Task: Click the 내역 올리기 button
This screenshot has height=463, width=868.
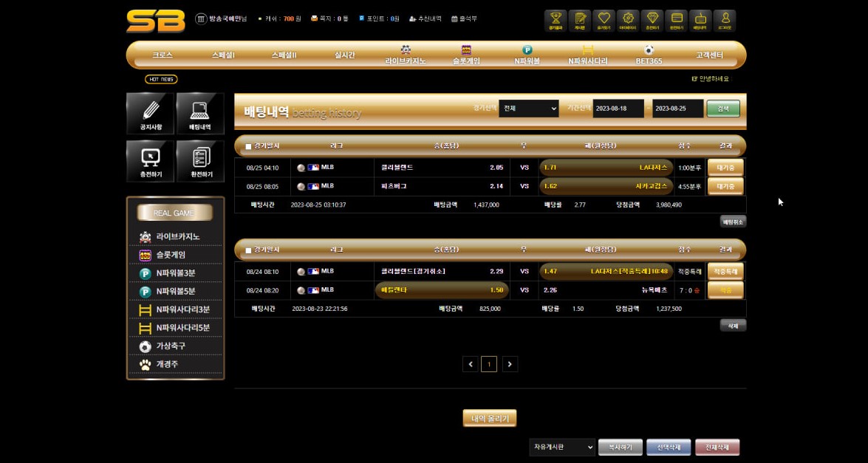Action: (x=490, y=419)
